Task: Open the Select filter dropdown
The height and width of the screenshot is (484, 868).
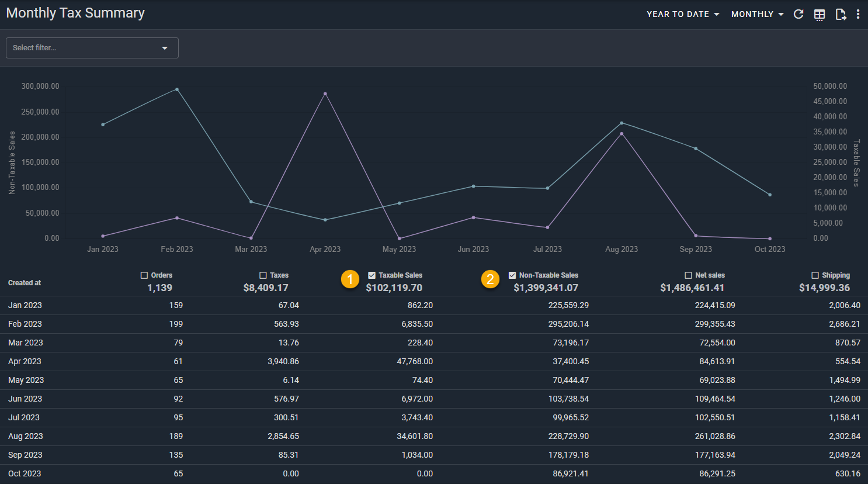Action: 92,48
